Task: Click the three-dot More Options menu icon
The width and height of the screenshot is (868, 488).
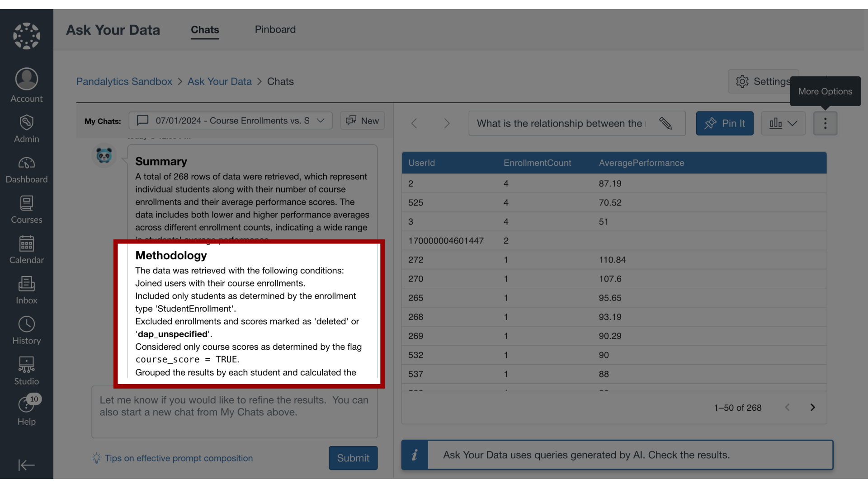Action: 825,123
